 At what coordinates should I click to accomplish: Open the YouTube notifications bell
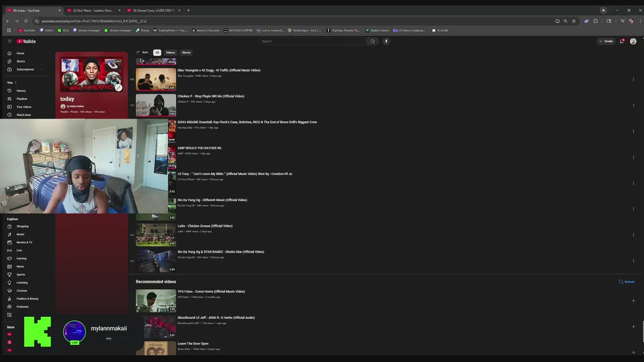(622, 41)
